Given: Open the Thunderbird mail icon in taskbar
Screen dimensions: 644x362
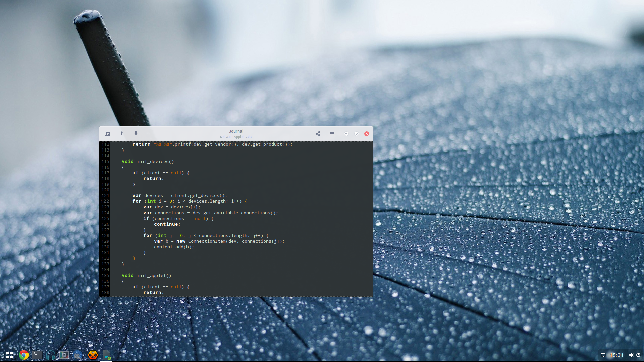Looking at the screenshot, I should point(77,355).
